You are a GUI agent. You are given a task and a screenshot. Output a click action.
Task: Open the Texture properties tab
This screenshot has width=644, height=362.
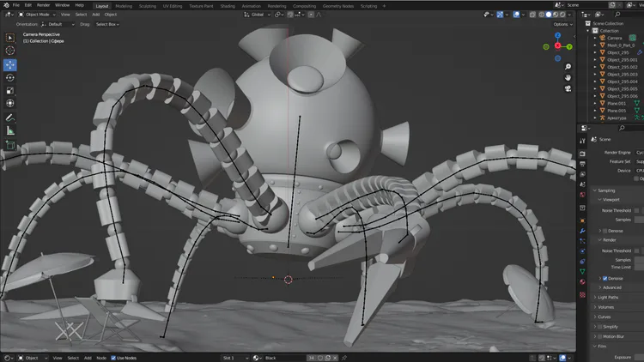tap(582, 295)
